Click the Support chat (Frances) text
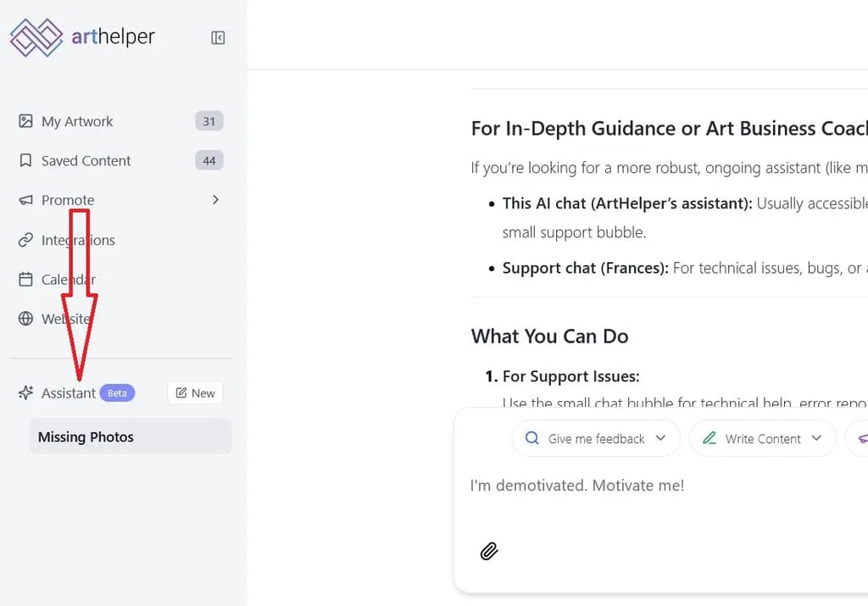The width and height of the screenshot is (868, 606). 585,268
